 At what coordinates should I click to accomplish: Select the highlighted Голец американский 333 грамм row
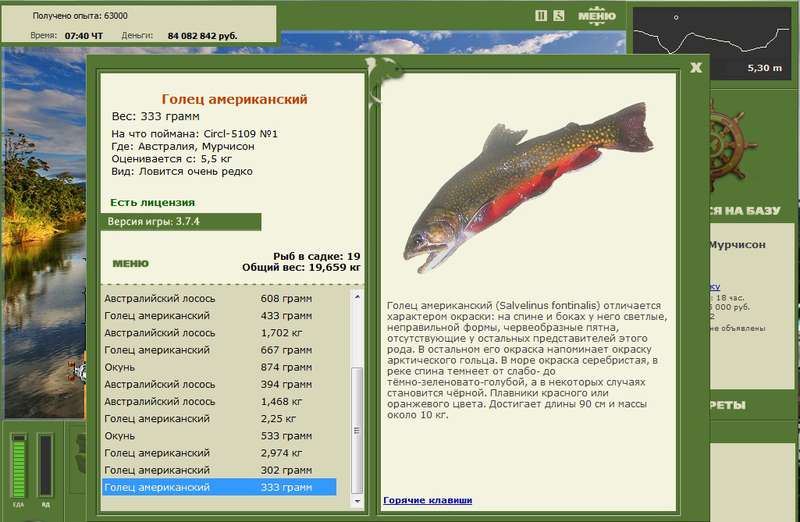click(x=219, y=487)
